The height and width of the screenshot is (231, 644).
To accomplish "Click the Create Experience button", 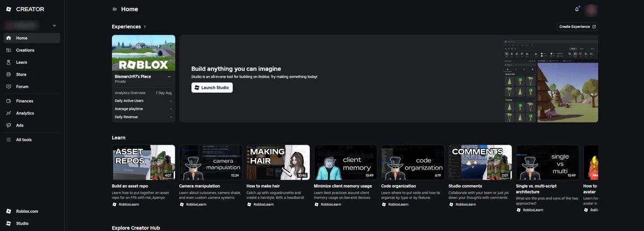I will coord(577,26).
